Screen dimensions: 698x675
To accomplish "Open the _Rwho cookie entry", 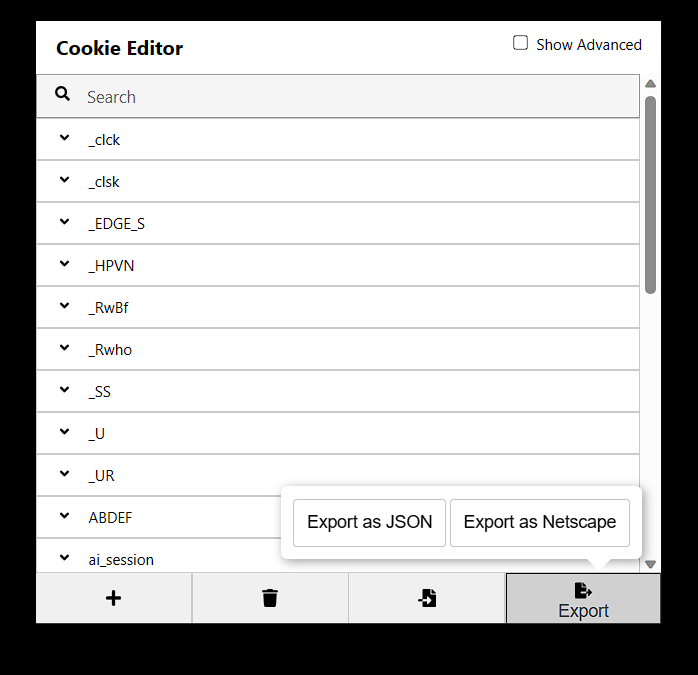I will [338, 350].
